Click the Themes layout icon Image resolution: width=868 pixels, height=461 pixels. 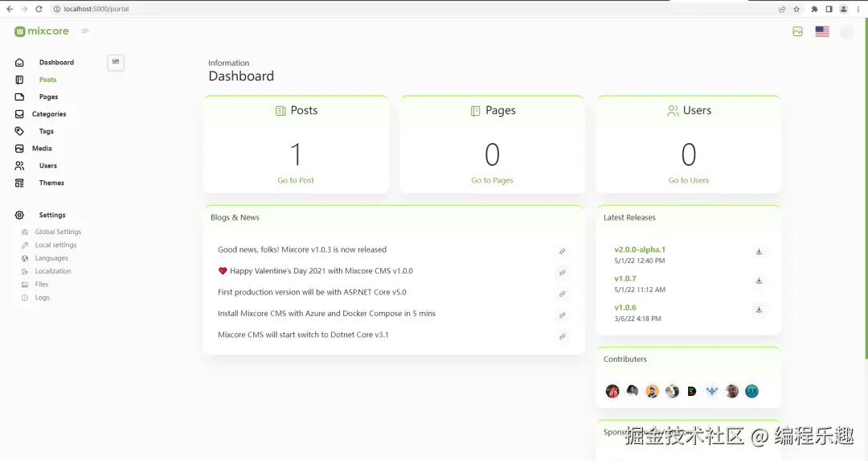19,183
